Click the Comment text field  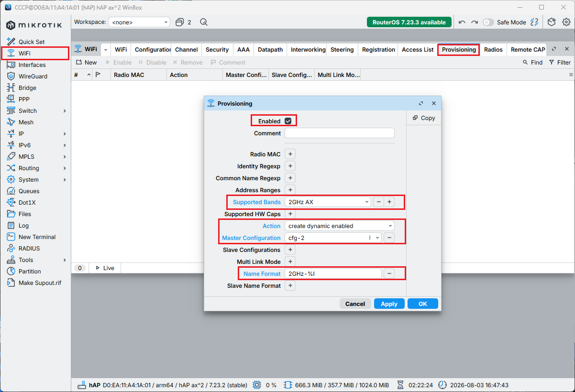point(340,133)
